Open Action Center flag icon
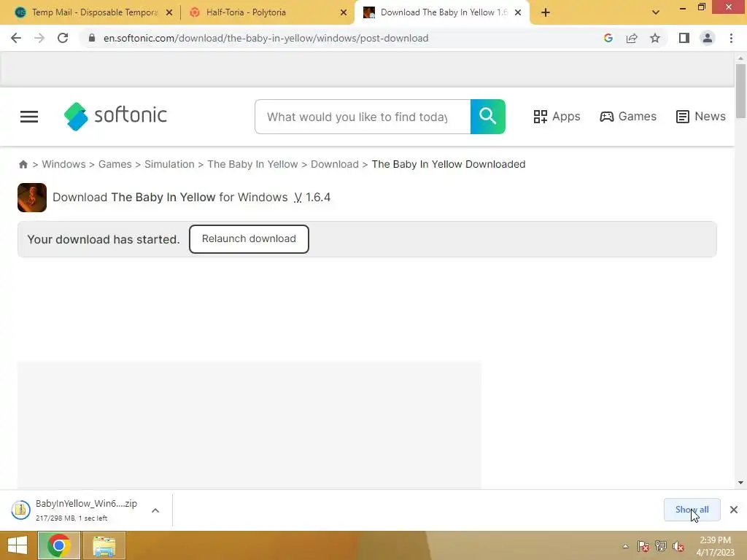This screenshot has width=747, height=560. (x=643, y=546)
